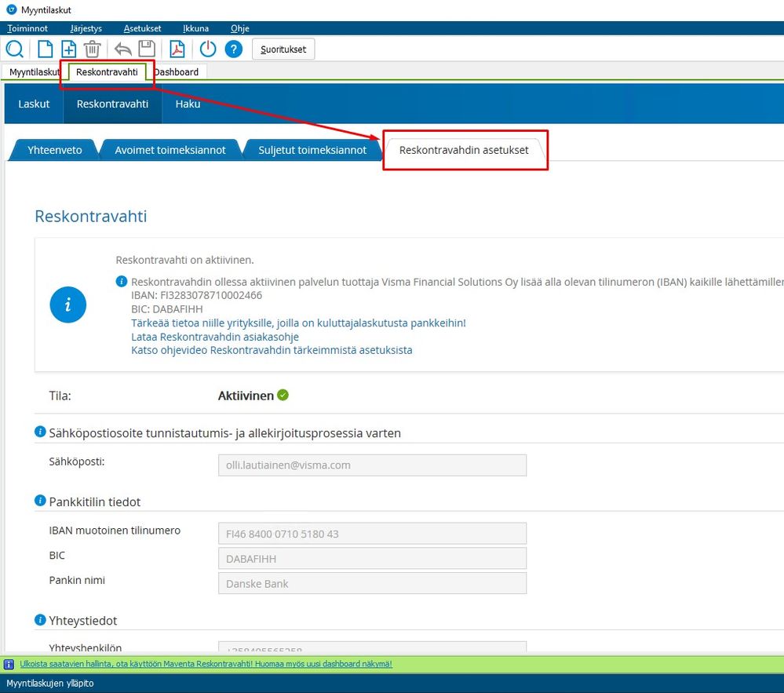Click the info icon in green notification bar
This screenshot has height=693, width=784.
pos(9,665)
